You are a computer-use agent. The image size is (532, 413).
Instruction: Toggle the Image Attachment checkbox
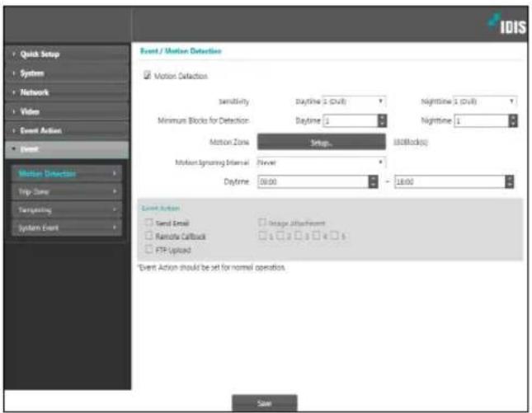(262, 223)
